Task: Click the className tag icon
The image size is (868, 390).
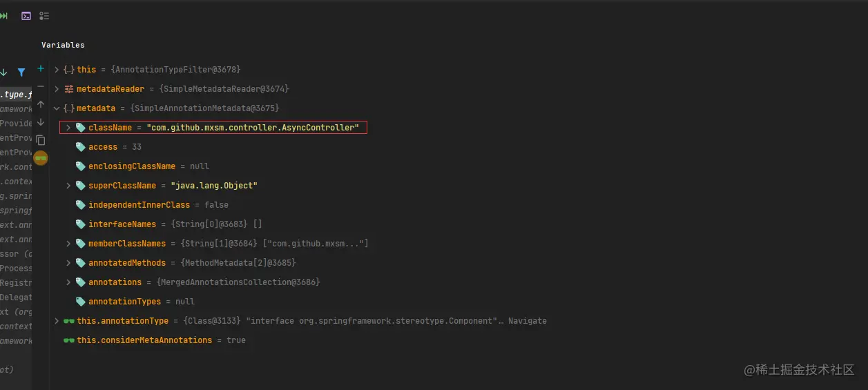Action: (x=81, y=128)
